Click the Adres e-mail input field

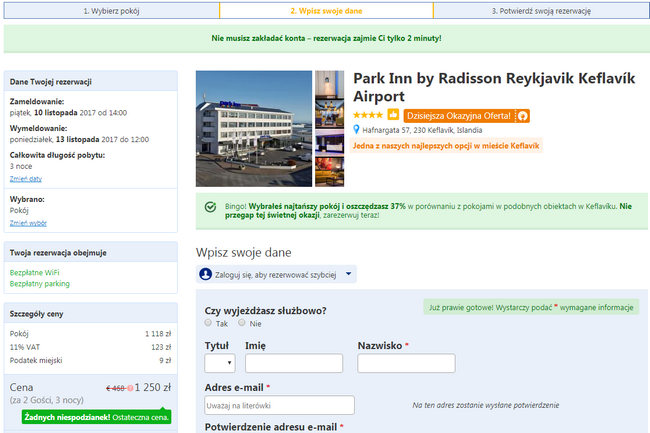coord(279,405)
